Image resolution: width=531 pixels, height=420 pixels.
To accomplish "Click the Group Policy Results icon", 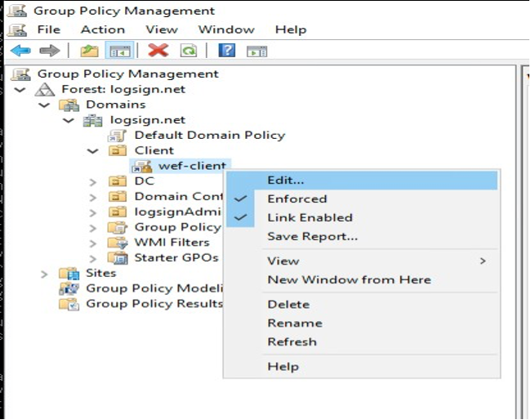I will point(69,304).
